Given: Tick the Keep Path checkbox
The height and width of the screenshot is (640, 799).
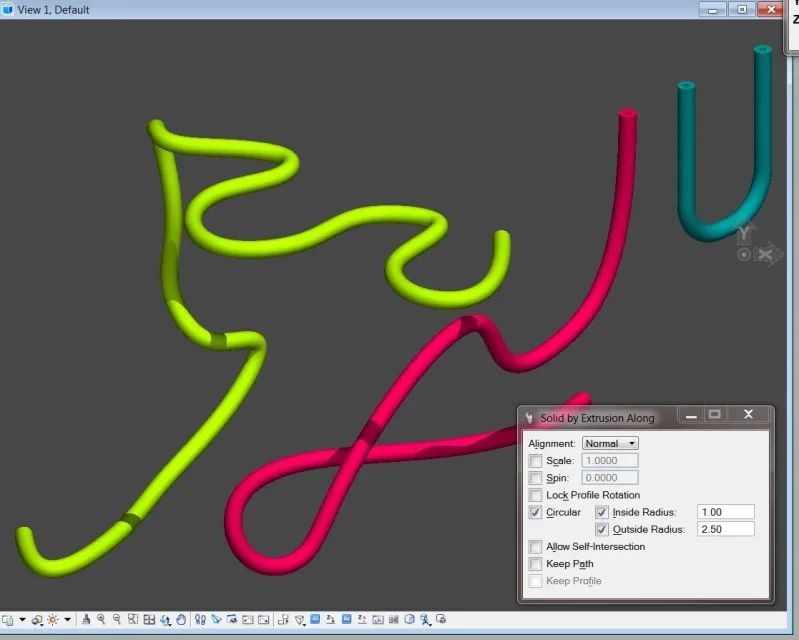Looking at the screenshot, I should tap(536, 564).
